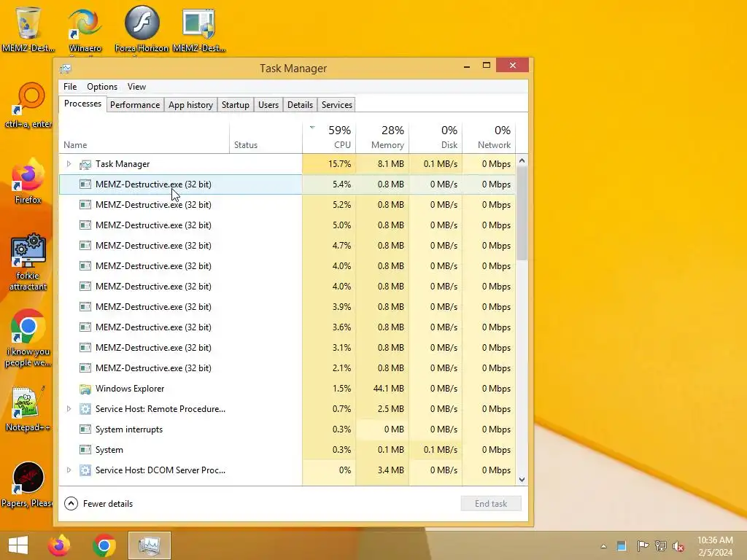
Task: Select the MEMZ-Destructive.exe row using 3.1% CPU
Action: click(x=287, y=348)
